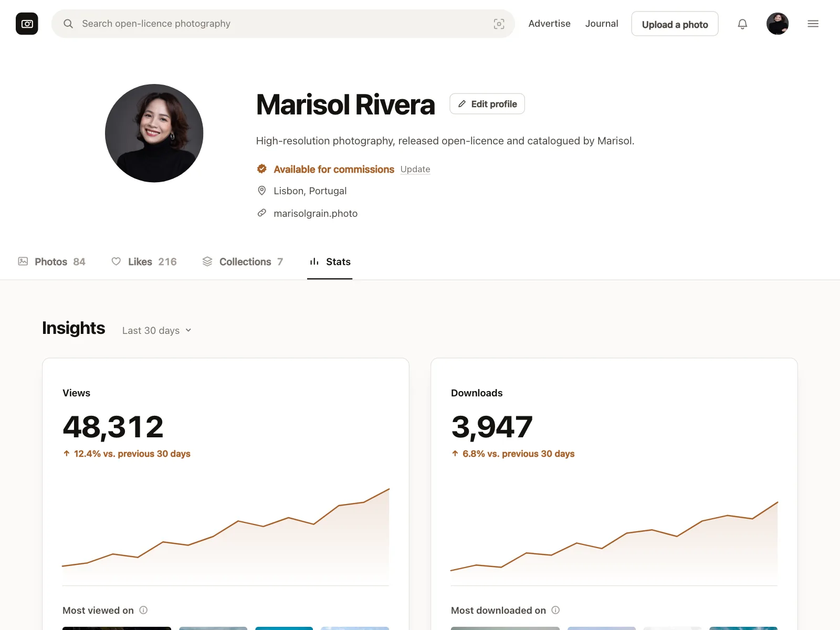Screen dimensions: 840x630
Task: Switch to the Likes tab
Action: coord(144,261)
